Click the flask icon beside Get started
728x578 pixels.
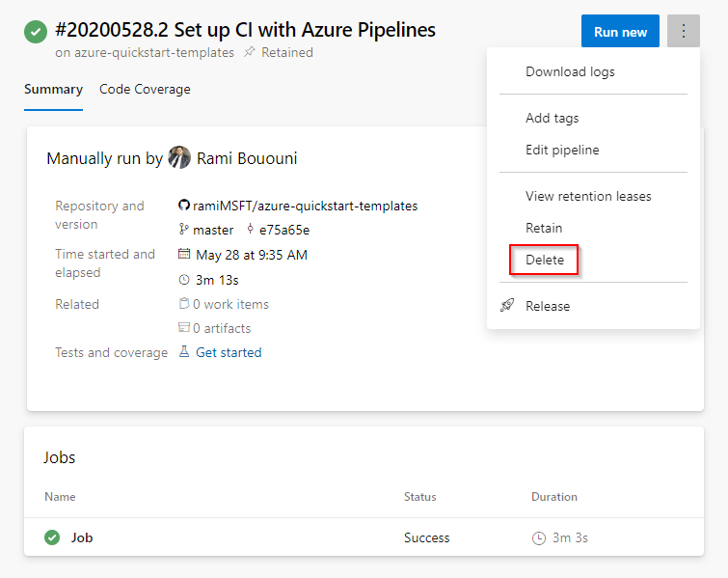[x=184, y=352]
